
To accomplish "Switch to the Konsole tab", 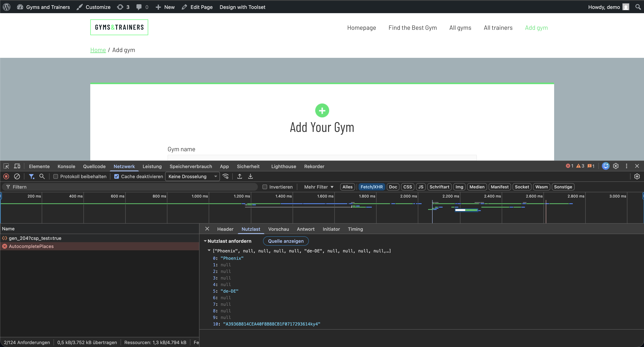I will (x=66, y=166).
